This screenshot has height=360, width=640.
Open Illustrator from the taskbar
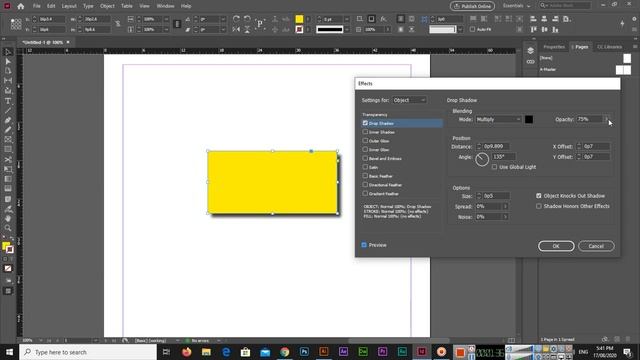[x=324, y=352]
